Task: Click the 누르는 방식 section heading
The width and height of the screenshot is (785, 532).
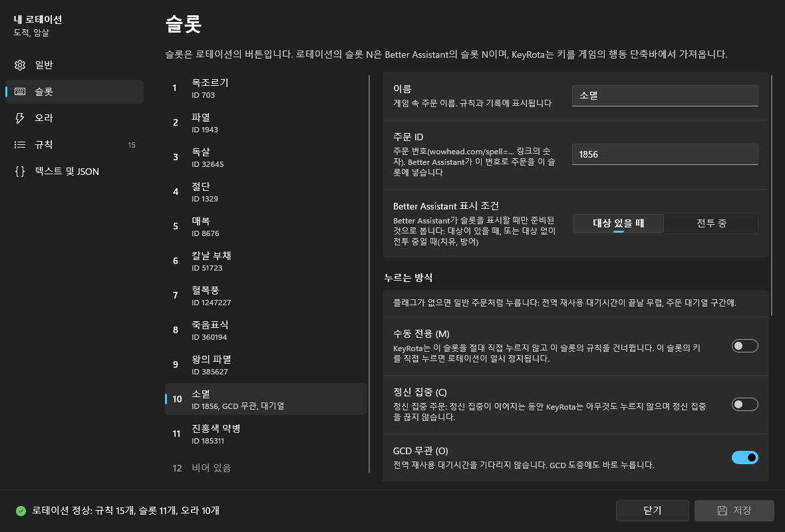Action: (x=408, y=278)
